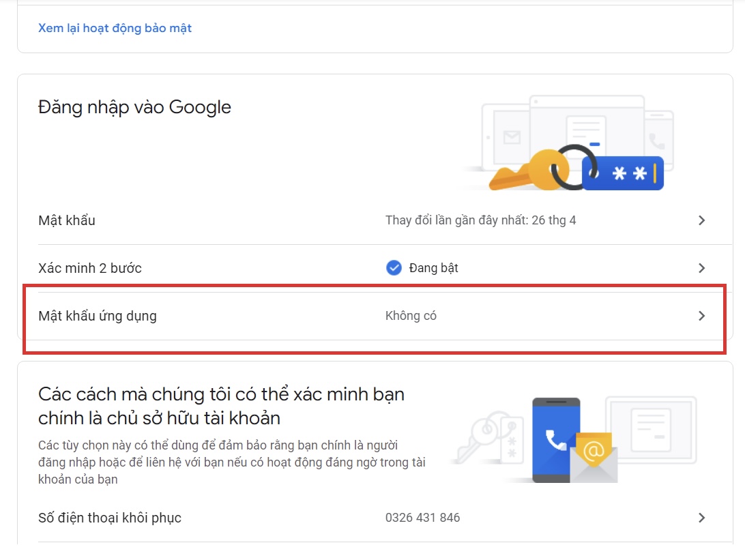Click the gray envelope outline in the device illustration
Image resolution: width=745 pixels, height=560 pixels.
pyautogui.click(x=512, y=138)
